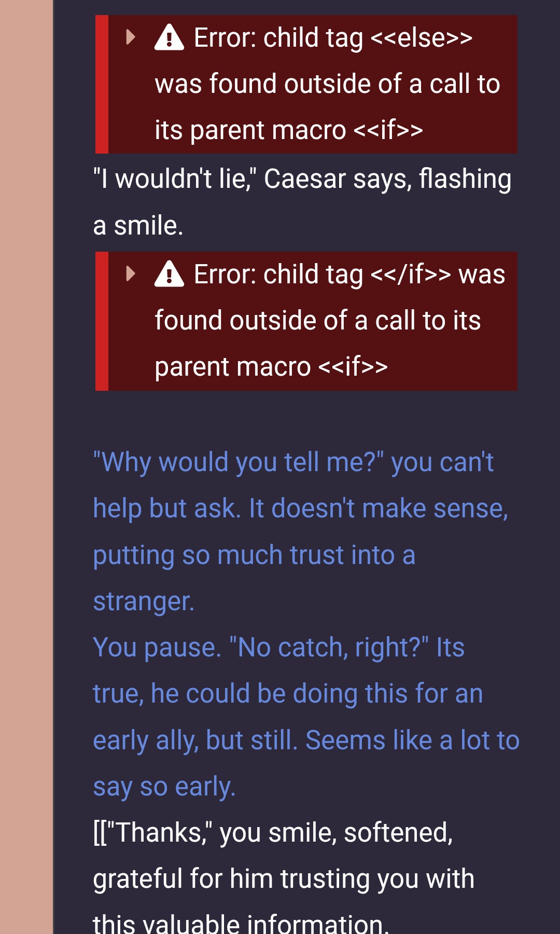This screenshot has width=560, height=934.
Task: Click "parent macro <<if>>" in the second error
Action: click(x=271, y=367)
